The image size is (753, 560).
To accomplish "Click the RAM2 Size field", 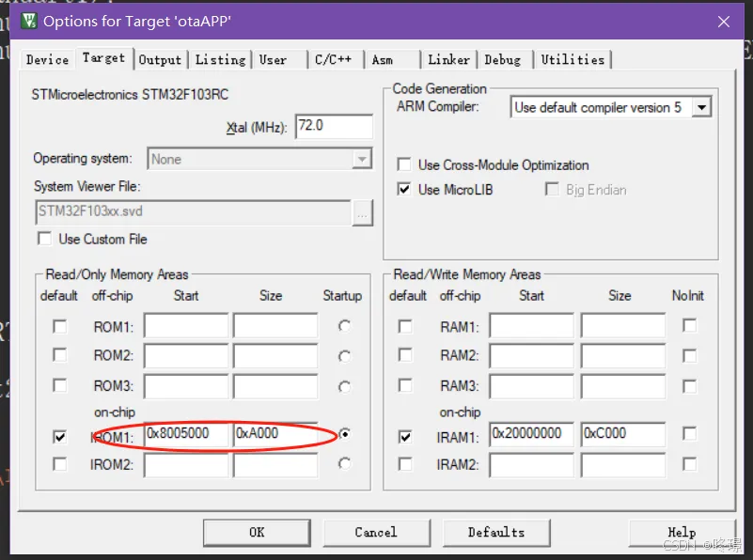I will [623, 355].
